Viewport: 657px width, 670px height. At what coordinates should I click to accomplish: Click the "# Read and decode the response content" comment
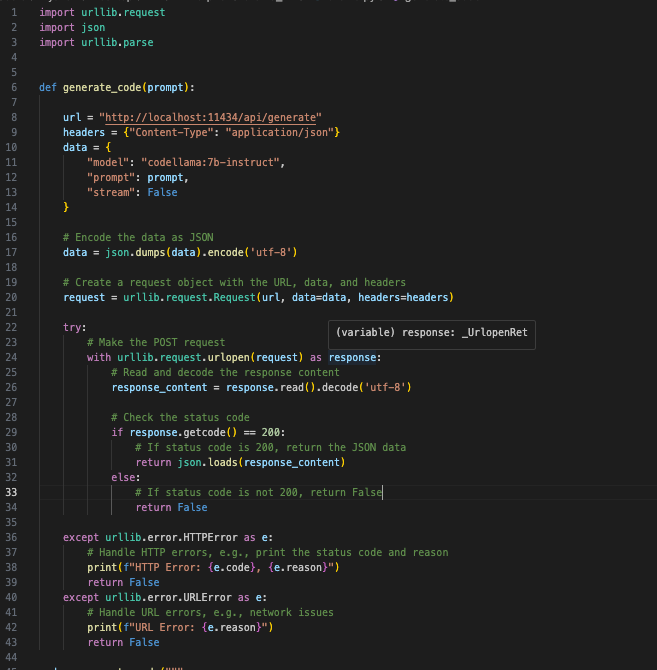click(x=225, y=372)
